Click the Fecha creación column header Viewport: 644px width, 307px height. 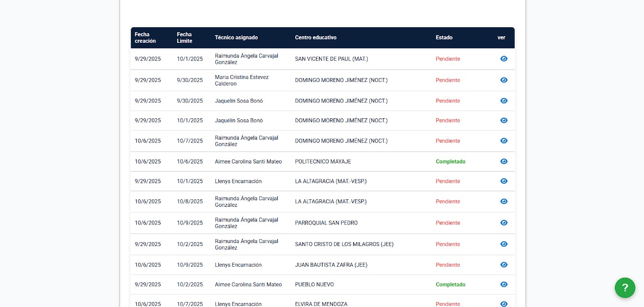(x=145, y=38)
